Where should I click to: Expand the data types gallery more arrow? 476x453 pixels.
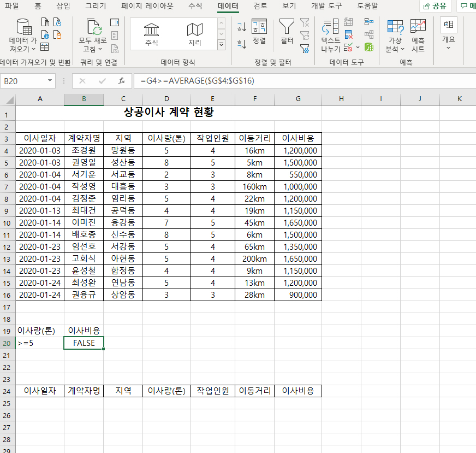click(221, 44)
